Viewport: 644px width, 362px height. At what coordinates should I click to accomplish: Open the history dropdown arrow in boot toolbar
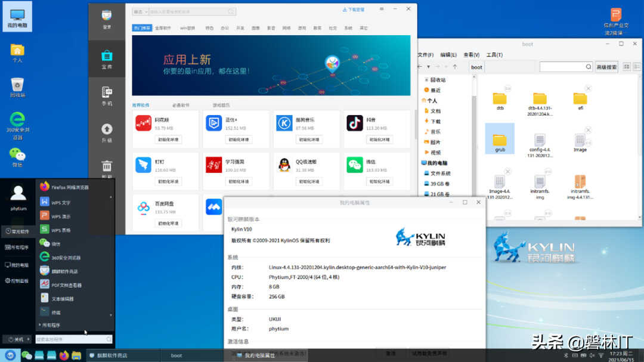click(428, 67)
